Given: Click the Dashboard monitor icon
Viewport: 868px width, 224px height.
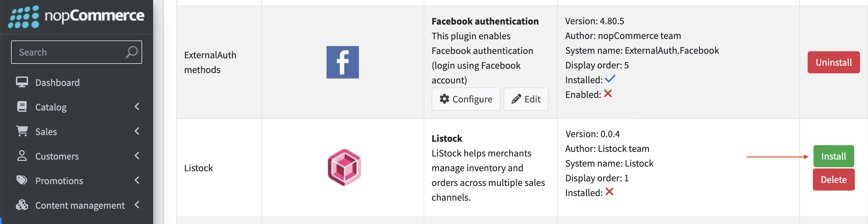Looking at the screenshot, I should (x=22, y=82).
